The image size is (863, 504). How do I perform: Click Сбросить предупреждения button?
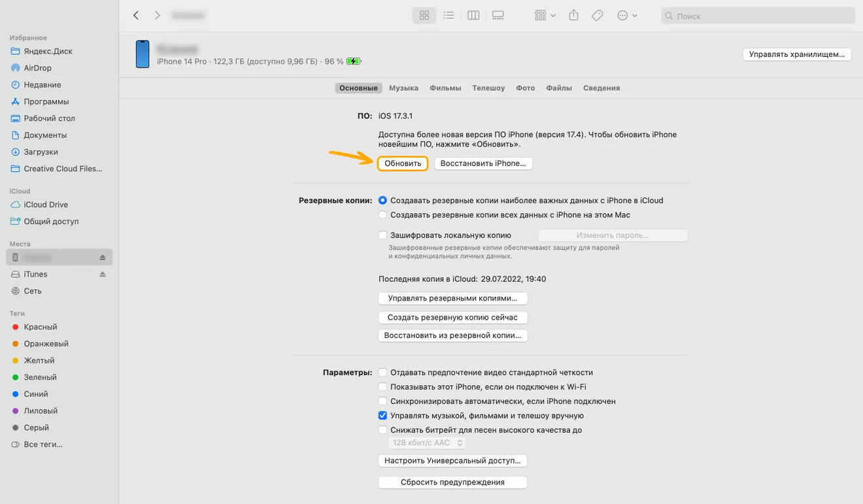(452, 482)
